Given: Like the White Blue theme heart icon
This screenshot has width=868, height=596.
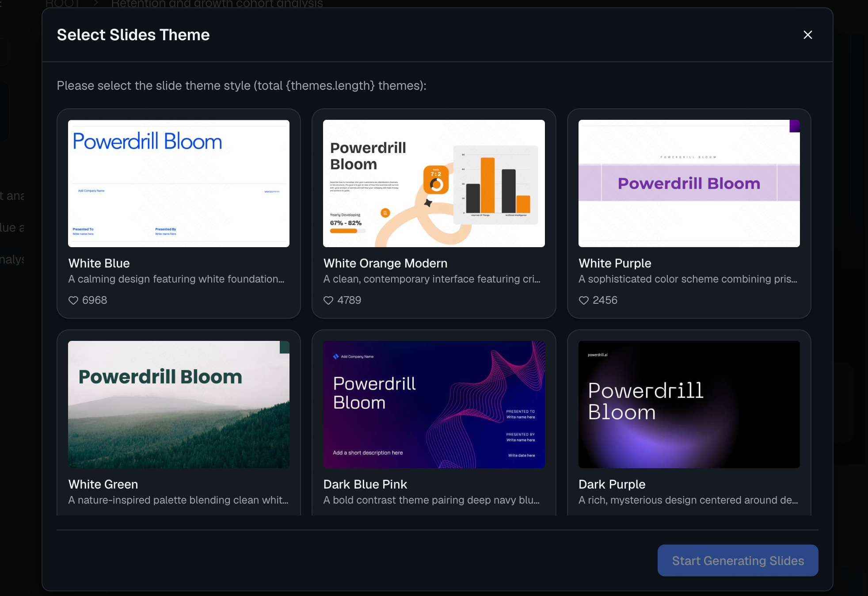Looking at the screenshot, I should click(73, 300).
